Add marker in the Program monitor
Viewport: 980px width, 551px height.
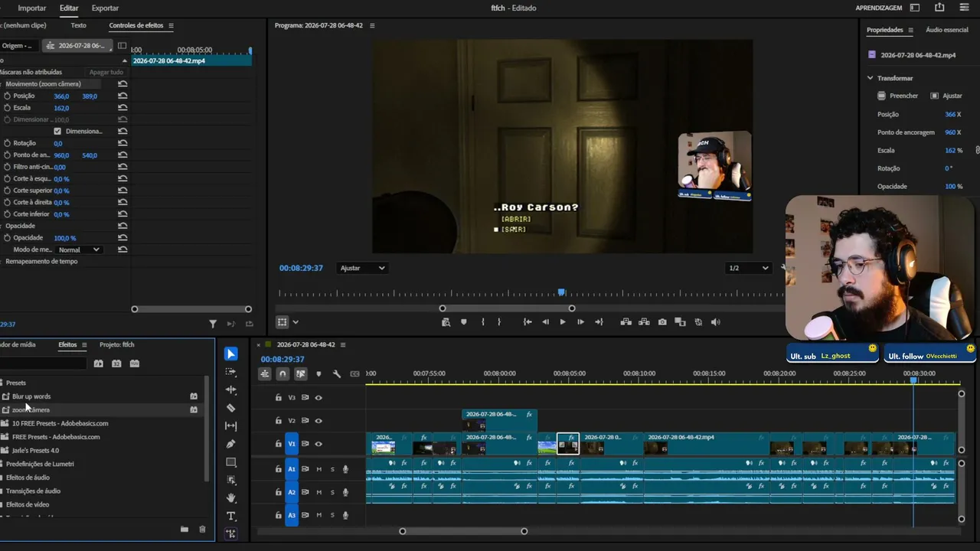[x=463, y=322]
